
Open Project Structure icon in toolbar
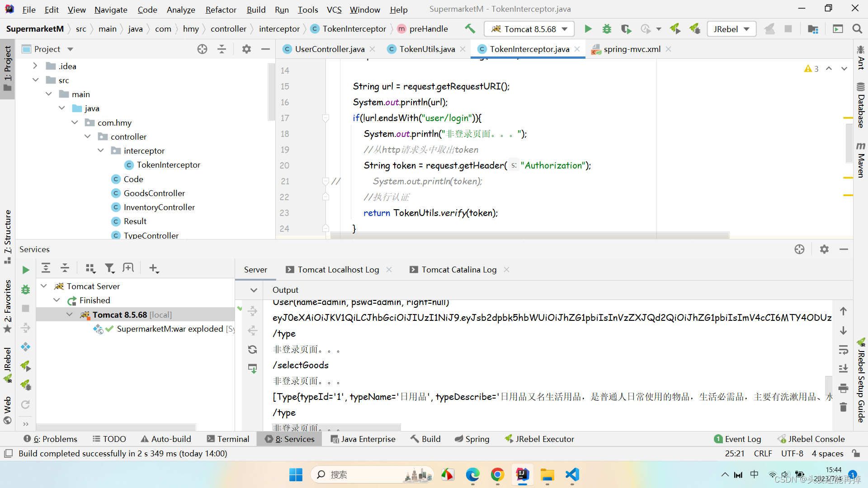(x=813, y=29)
